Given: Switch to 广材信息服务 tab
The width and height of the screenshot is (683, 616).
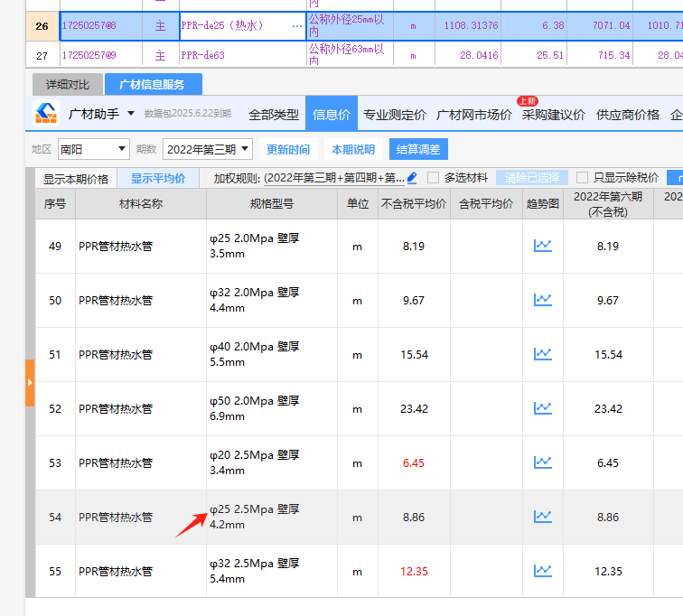Looking at the screenshot, I should [x=153, y=84].
